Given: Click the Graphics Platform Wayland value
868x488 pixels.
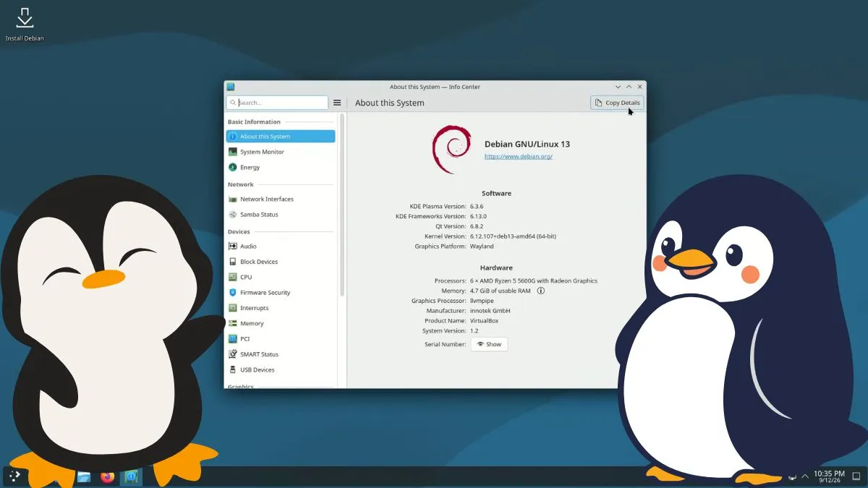Looking at the screenshot, I should pos(482,247).
